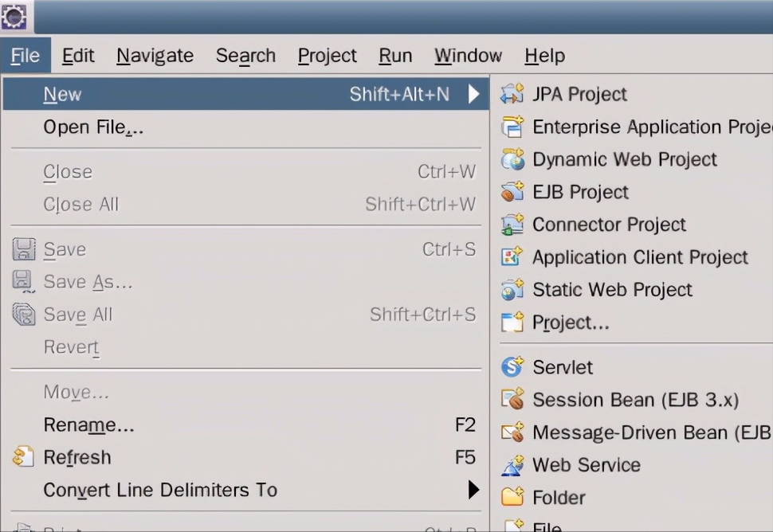Click the Save floppy disk icon
The image size is (773, 532).
(x=24, y=249)
